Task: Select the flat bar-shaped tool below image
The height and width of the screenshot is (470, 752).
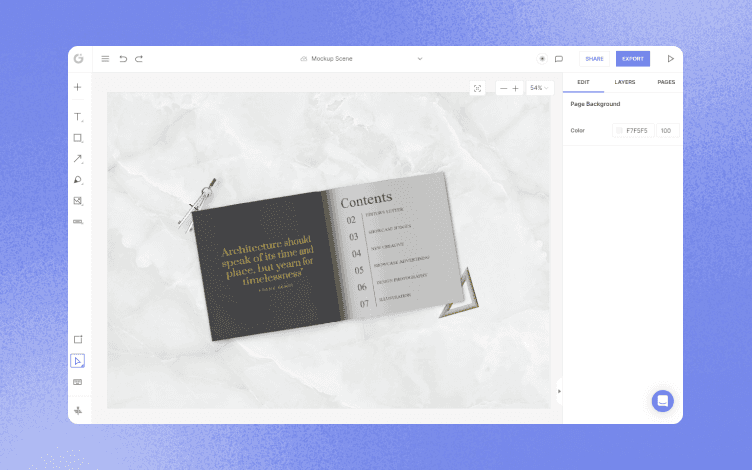Action: tap(78, 222)
